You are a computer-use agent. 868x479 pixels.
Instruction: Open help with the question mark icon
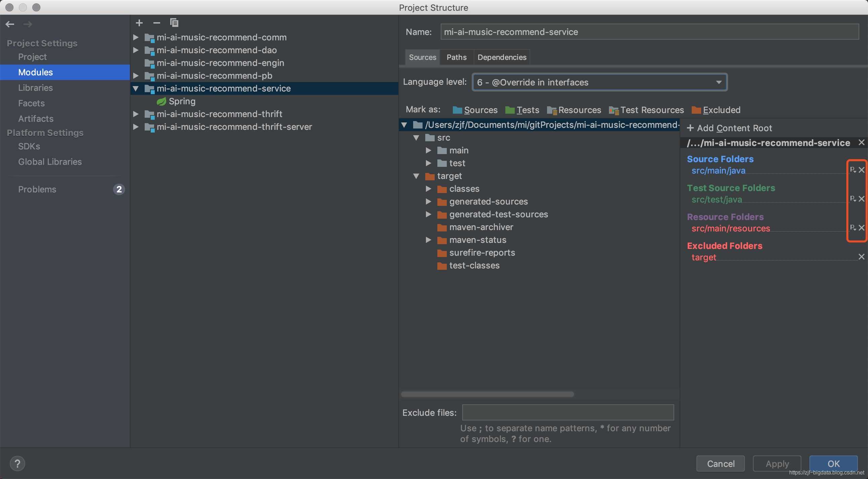click(18, 463)
